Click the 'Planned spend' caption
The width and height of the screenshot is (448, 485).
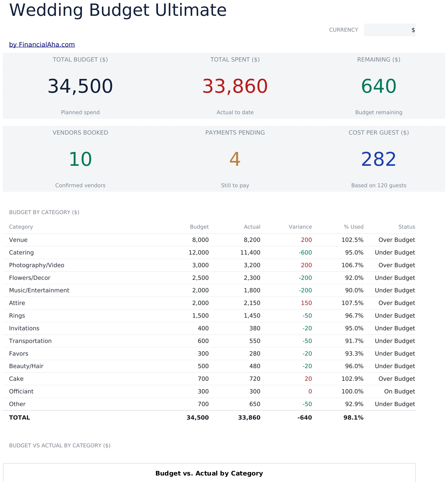(80, 112)
